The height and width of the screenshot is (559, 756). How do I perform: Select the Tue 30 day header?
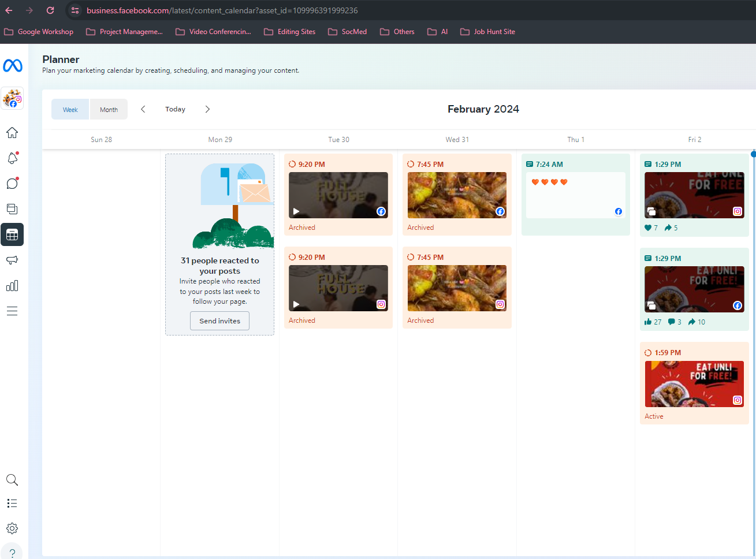338,140
